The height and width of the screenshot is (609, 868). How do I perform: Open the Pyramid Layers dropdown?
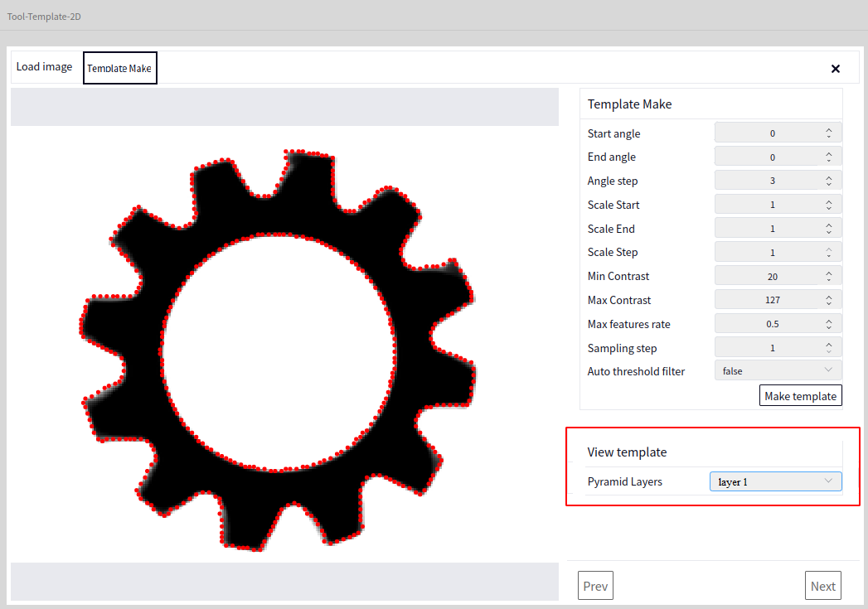(775, 481)
